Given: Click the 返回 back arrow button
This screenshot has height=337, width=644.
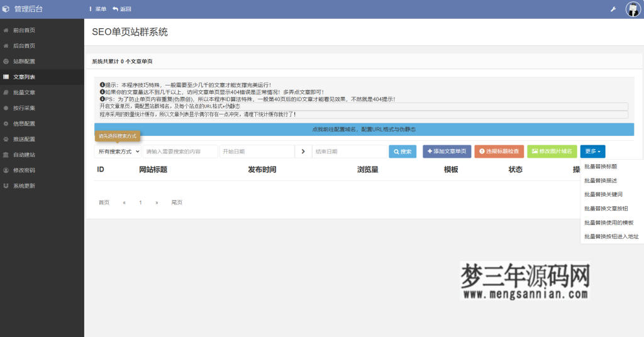Looking at the screenshot, I should click(x=122, y=9).
